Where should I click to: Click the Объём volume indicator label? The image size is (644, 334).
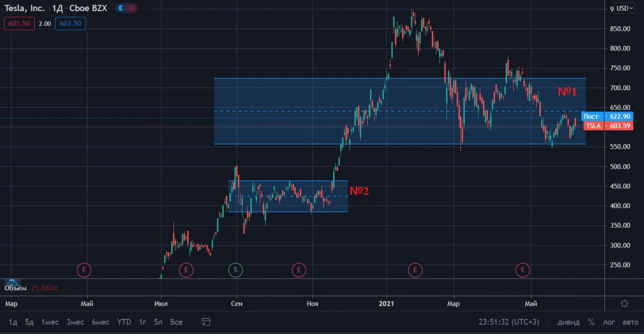[16, 288]
